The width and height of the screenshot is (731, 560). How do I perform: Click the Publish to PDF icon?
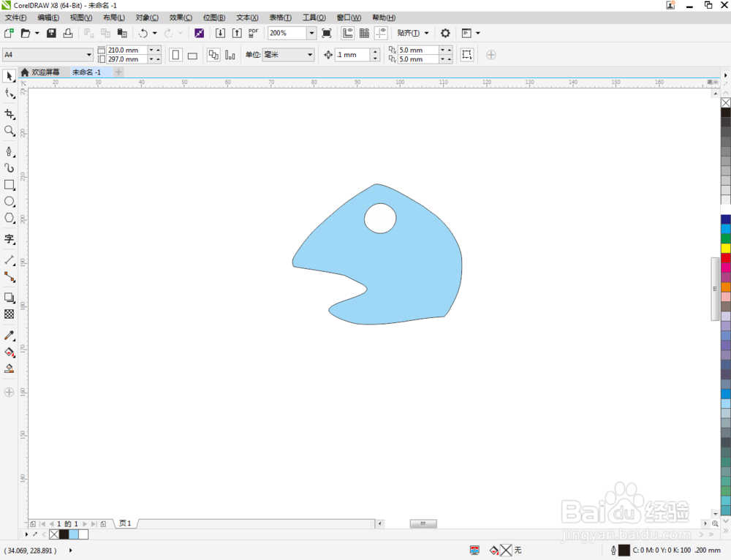pos(253,33)
